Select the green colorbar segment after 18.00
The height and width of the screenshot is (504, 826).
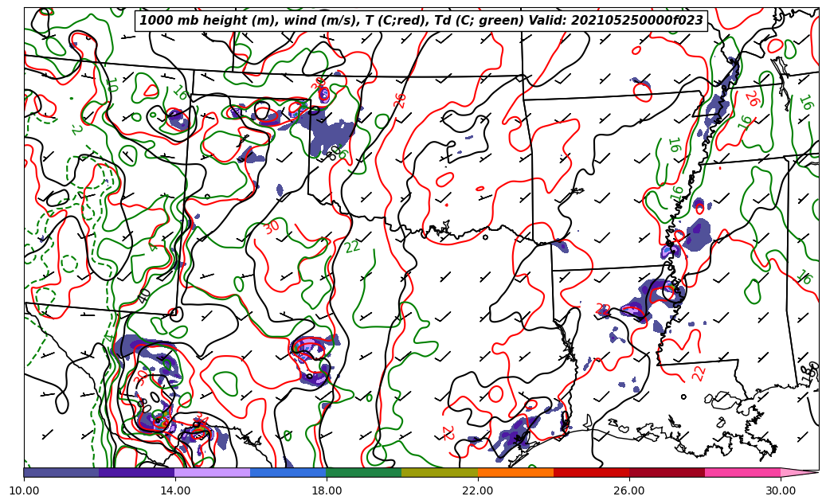tap(363, 472)
